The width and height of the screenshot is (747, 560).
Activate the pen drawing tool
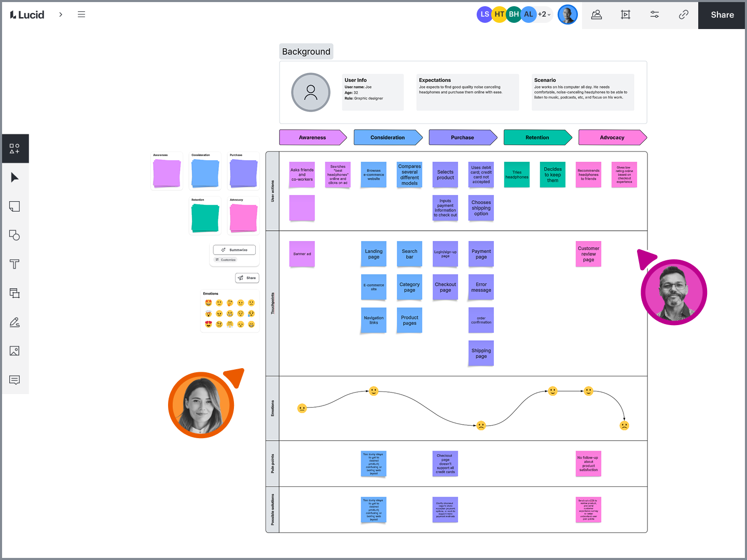(15, 322)
